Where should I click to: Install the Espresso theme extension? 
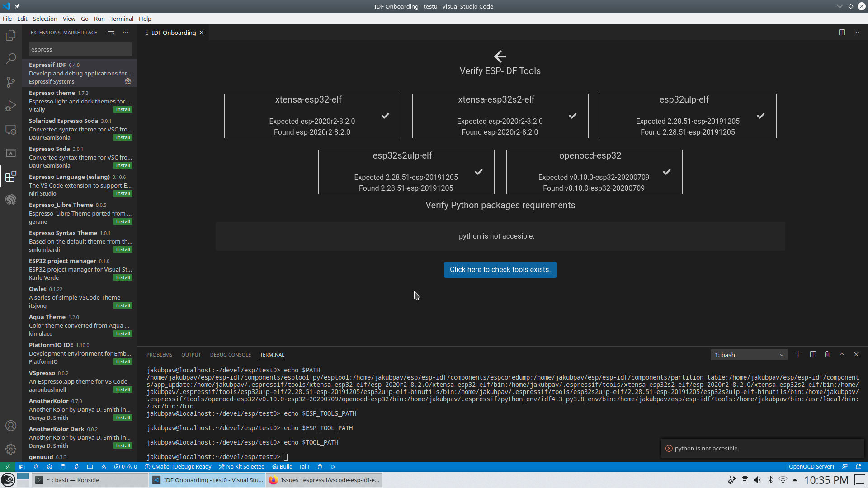123,109
